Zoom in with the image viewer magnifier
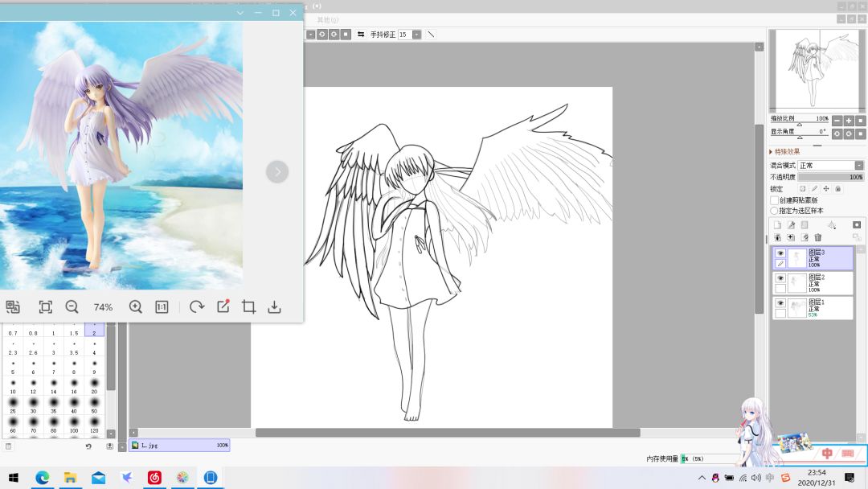 (x=135, y=306)
